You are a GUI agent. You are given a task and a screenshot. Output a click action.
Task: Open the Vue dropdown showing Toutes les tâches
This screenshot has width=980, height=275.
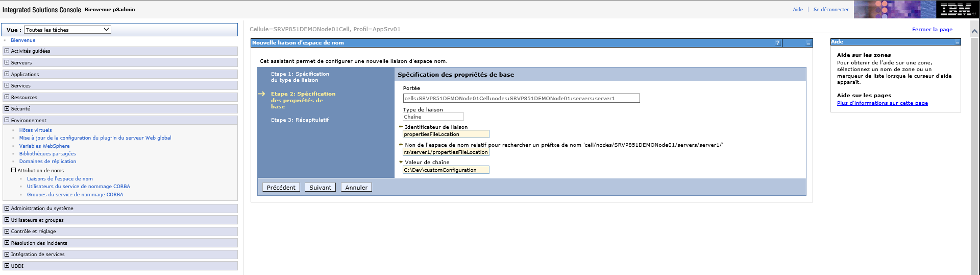coord(67,30)
